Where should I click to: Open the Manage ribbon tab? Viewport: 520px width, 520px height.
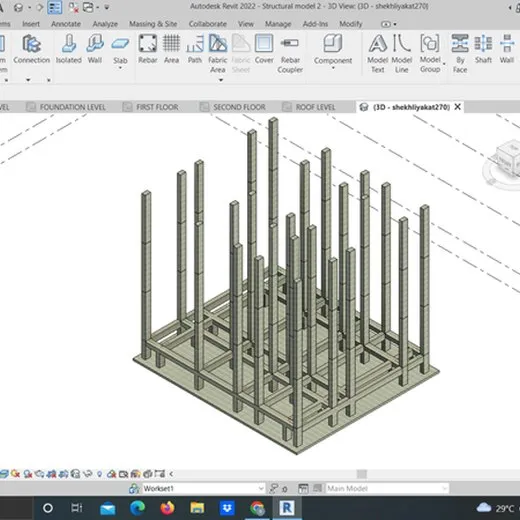pyautogui.click(x=278, y=24)
